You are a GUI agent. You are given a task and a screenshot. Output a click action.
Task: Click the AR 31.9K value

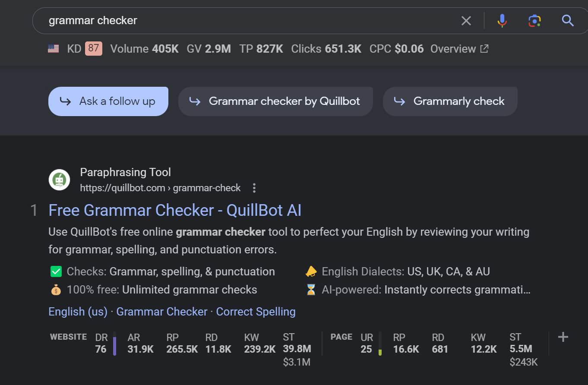(141, 349)
